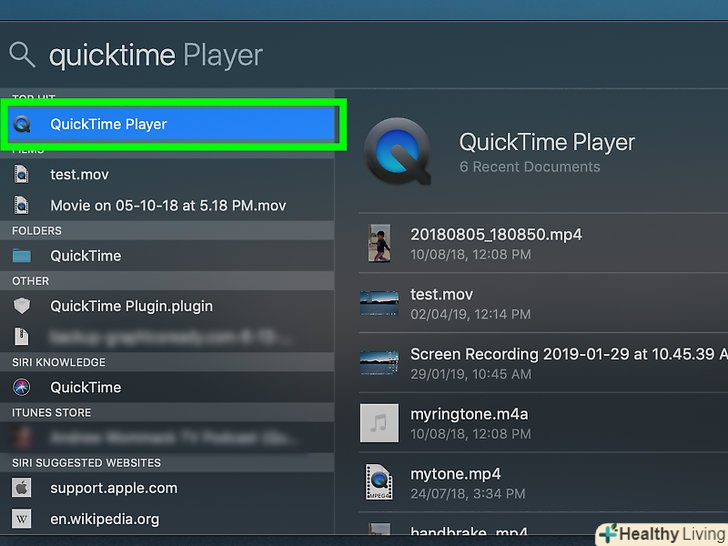Open en.wikipedia.org suggested website

tap(167, 519)
